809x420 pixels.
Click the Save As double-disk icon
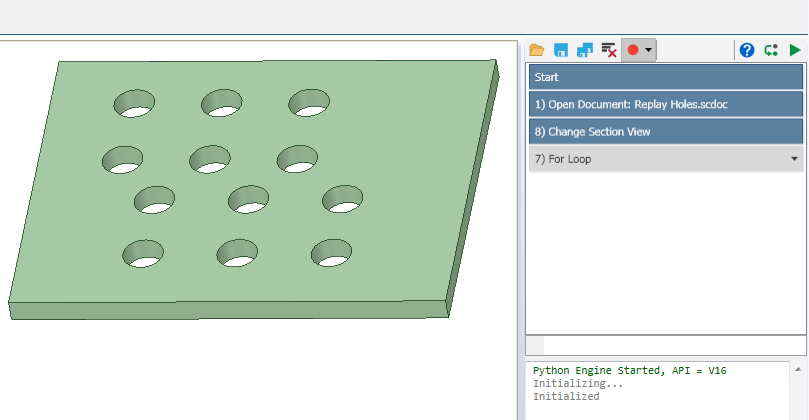coord(585,50)
